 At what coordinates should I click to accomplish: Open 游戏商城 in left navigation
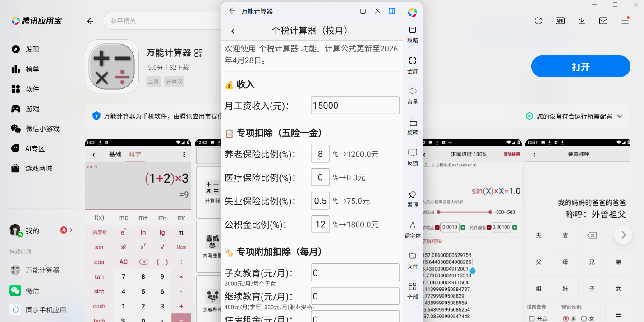tap(32, 168)
